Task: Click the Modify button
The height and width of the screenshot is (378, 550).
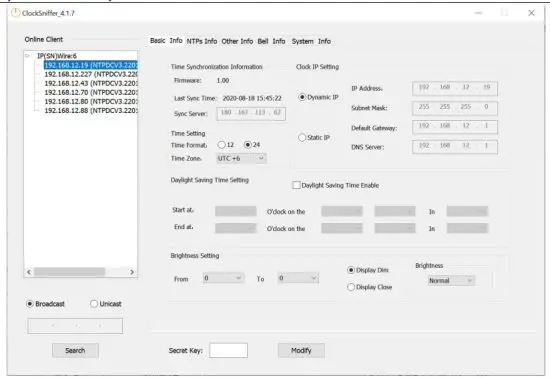Action: click(301, 350)
